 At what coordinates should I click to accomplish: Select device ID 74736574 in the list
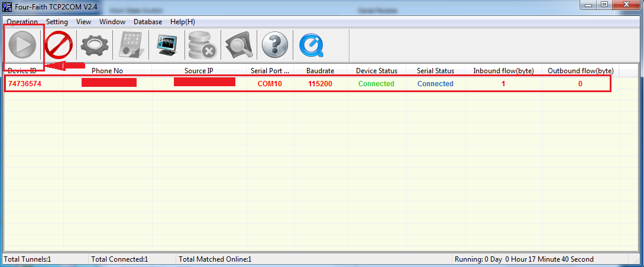pos(25,84)
